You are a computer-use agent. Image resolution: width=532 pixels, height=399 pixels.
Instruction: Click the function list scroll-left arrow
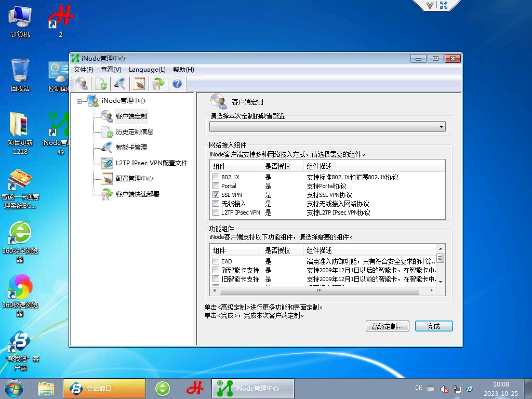tap(215, 291)
